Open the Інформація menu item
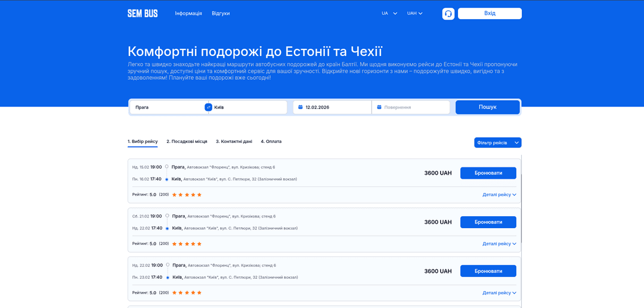This screenshot has height=308, width=644. coord(188,13)
